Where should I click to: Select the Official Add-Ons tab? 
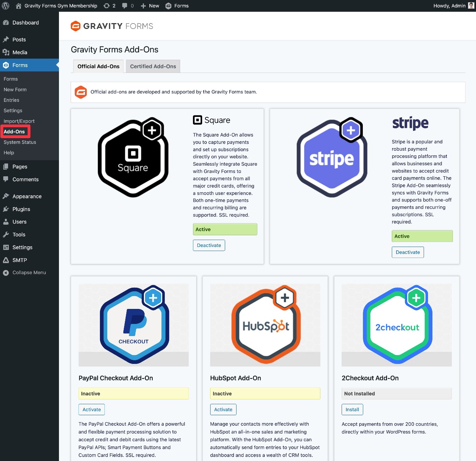point(98,66)
